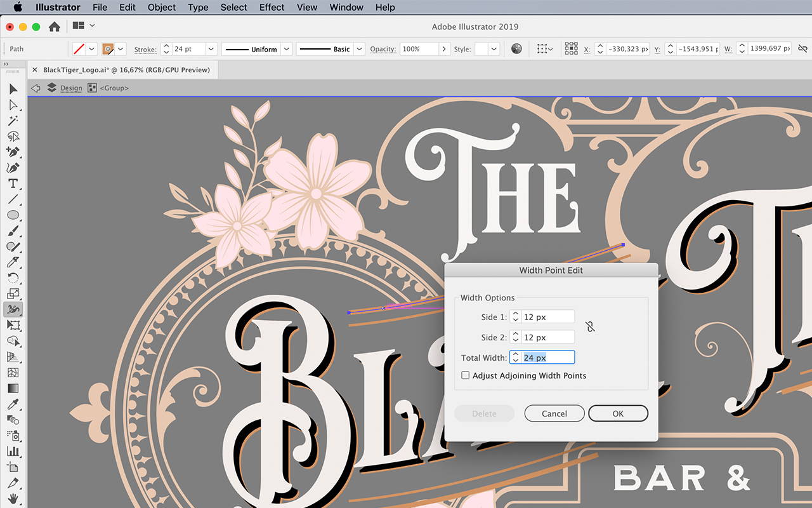Select the Lasso tool
The width and height of the screenshot is (812, 508).
pyautogui.click(x=13, y=137)
